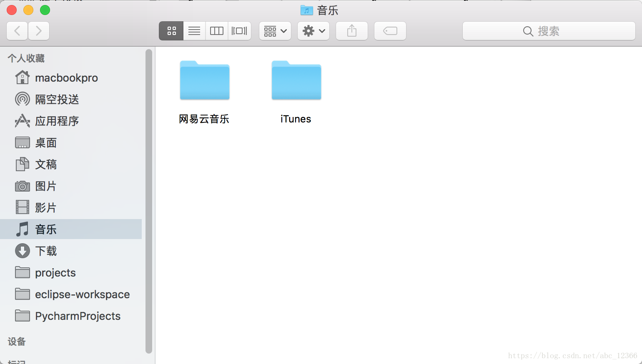
Task: Open eclipse-workspace folder in sidebar
Action: coord(71,294)
